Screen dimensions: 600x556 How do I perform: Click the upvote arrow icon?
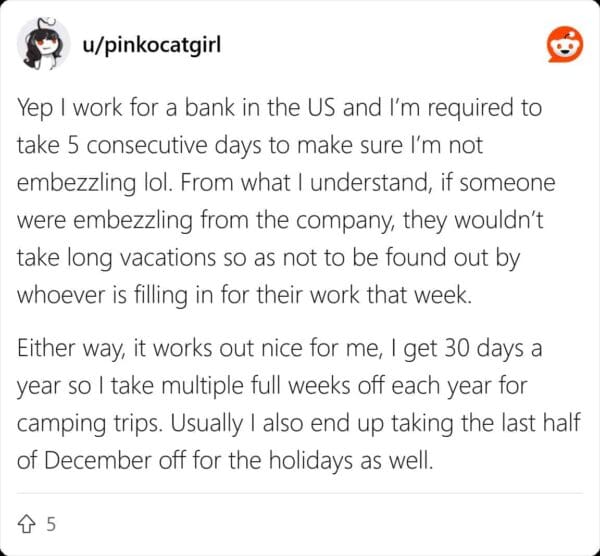point(27,519)
